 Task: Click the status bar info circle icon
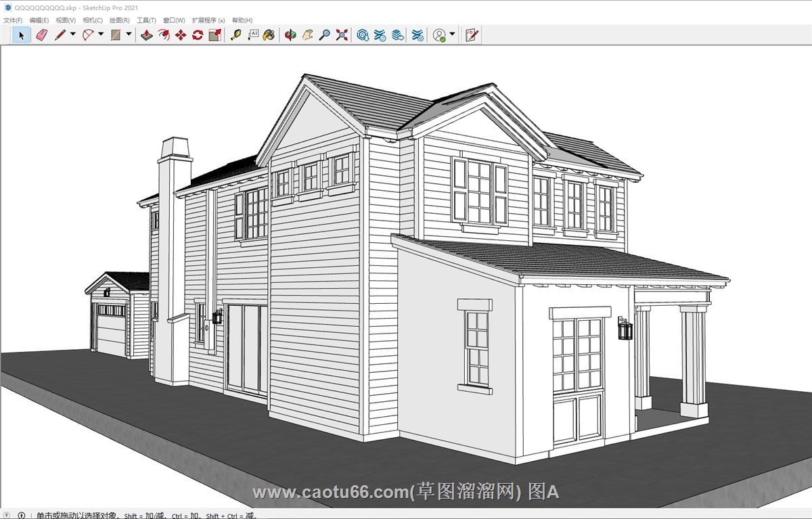[x=22, y=515]
